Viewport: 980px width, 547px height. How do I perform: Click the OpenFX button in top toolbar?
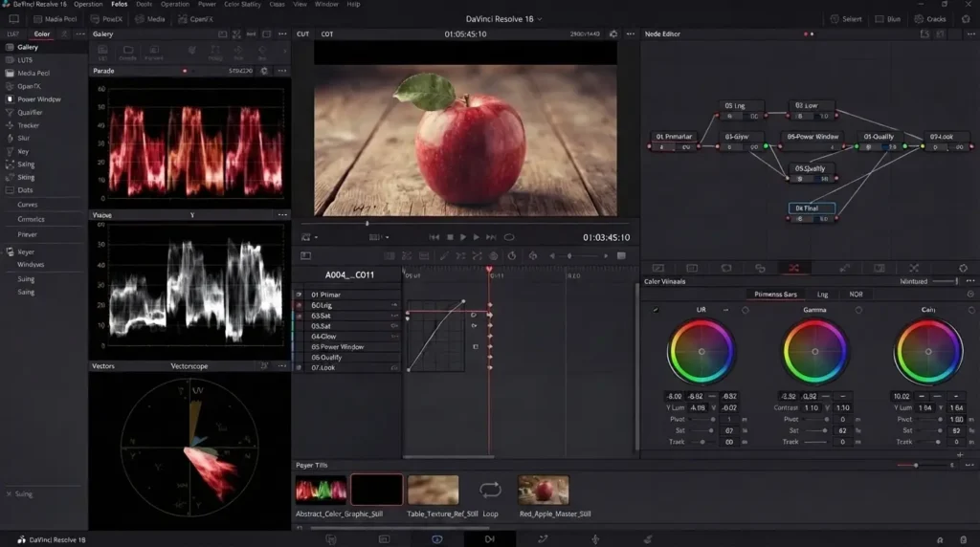195,19
